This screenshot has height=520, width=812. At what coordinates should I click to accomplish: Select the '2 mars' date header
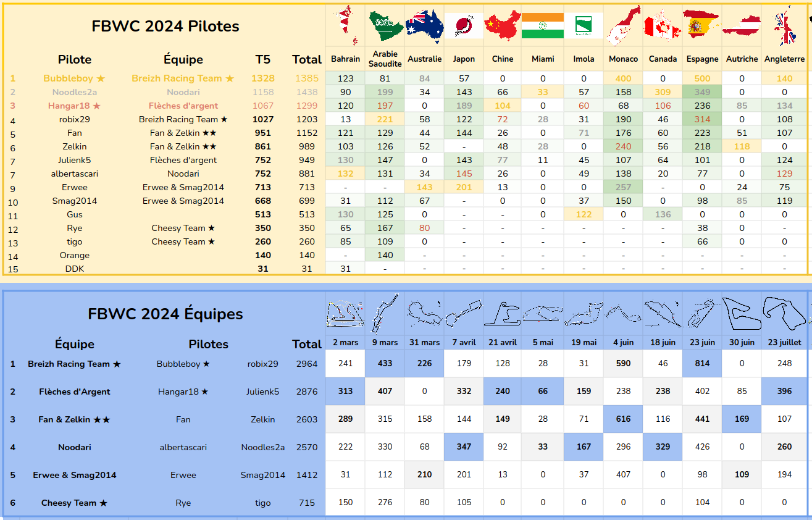pos(345,342)
